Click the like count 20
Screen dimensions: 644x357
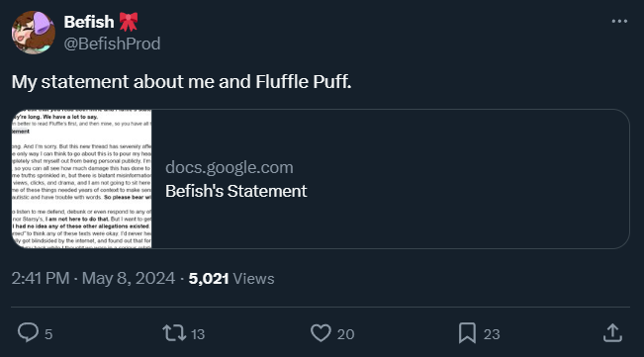346,334
